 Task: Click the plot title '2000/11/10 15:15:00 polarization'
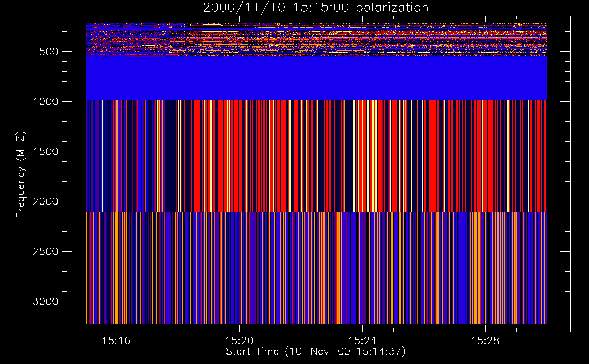[x=316, y=8]
